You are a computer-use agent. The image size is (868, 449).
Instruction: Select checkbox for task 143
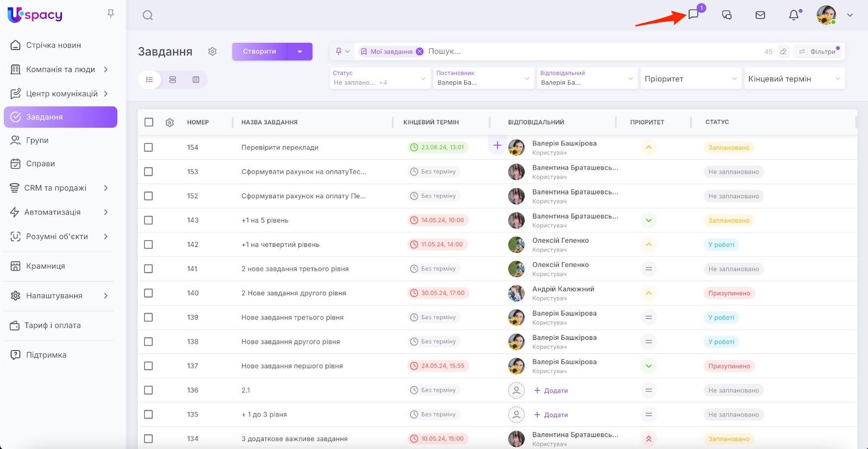pyautogui.click(x=149, y=220)
